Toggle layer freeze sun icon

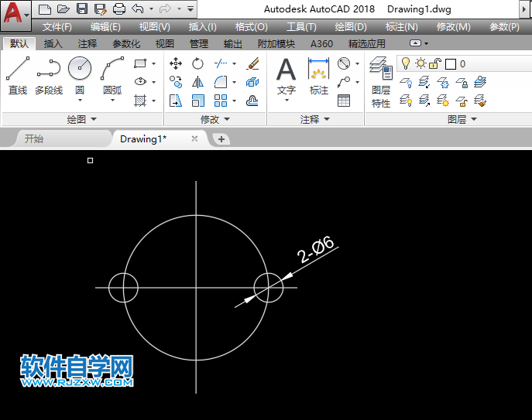(420, 63)
